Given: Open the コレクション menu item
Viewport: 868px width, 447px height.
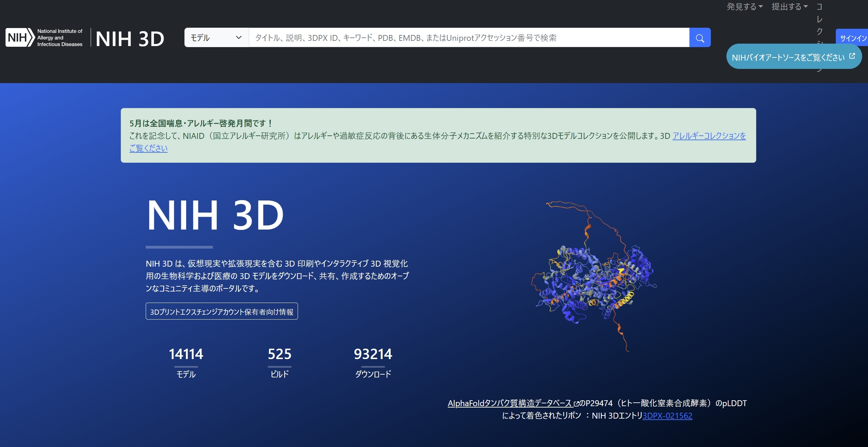Looking at the screenshot, I should coord(819,24).
